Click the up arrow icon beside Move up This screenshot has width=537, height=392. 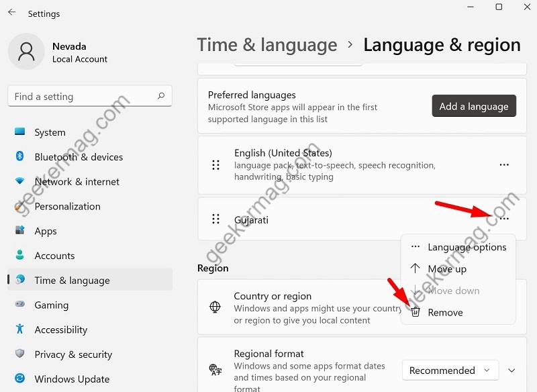415,268
